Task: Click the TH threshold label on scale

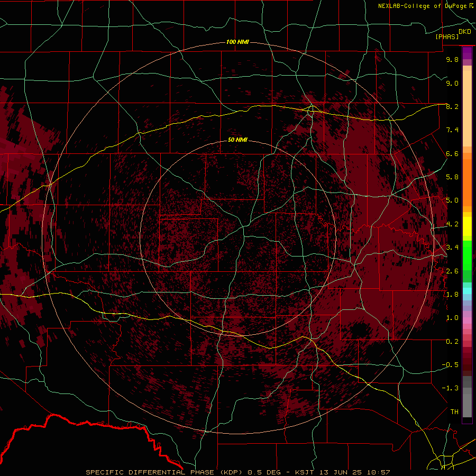Action: point(454,412)
